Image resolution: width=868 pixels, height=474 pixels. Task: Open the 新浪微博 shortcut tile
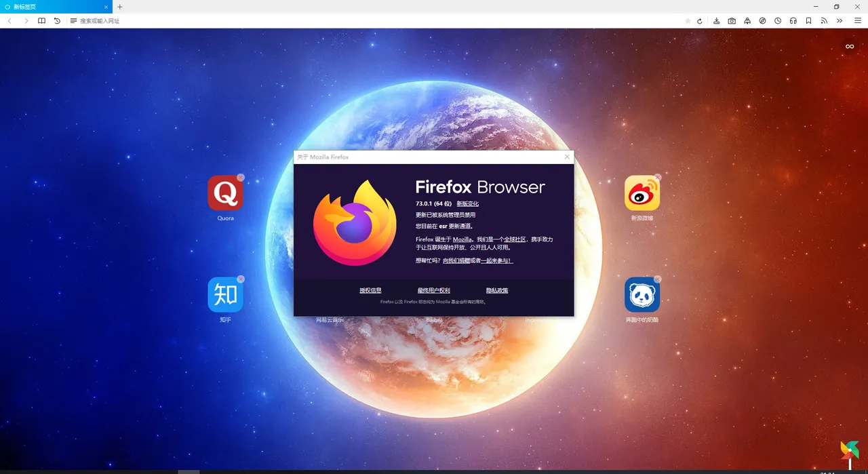[x=642, y=193]
